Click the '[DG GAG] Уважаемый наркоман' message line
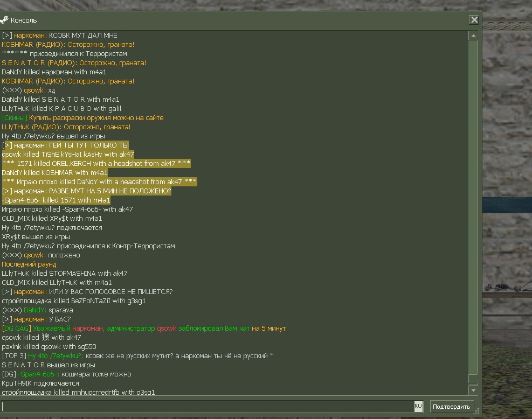This screenshot has width=532, height=419. [x=144, y=329]
